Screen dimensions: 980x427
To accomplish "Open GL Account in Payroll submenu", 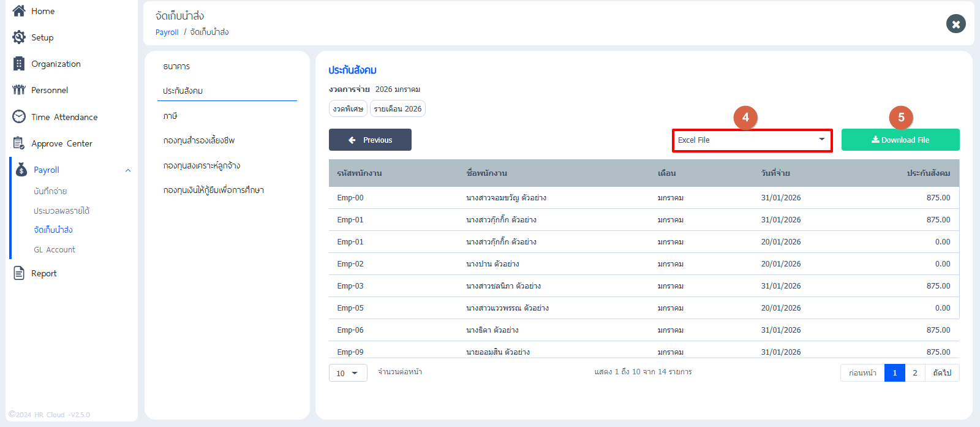I will (x=55, y=250).
